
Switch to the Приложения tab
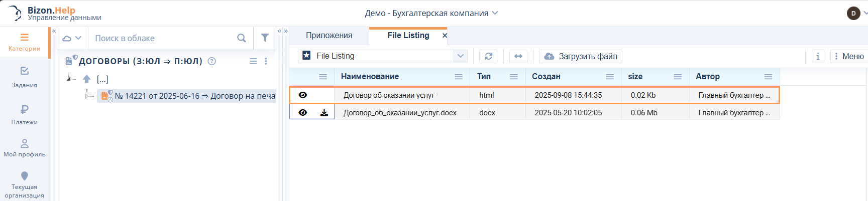tap(329, 36)
